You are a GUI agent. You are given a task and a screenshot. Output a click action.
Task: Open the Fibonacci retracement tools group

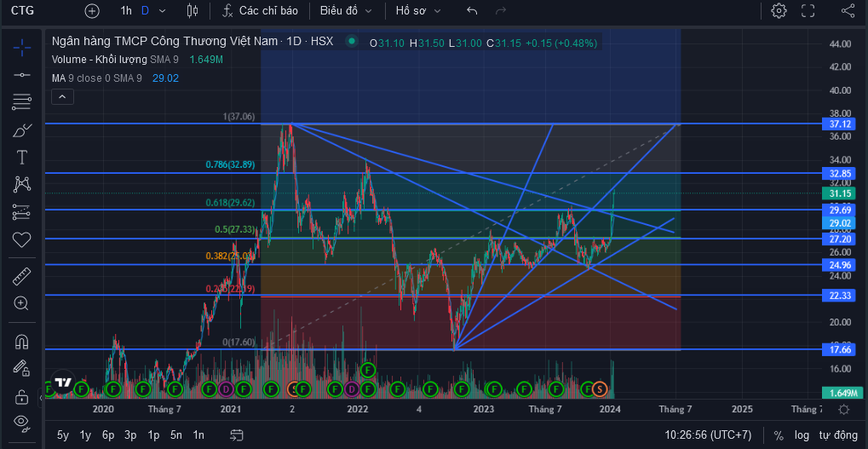click(x=21, y=102)
